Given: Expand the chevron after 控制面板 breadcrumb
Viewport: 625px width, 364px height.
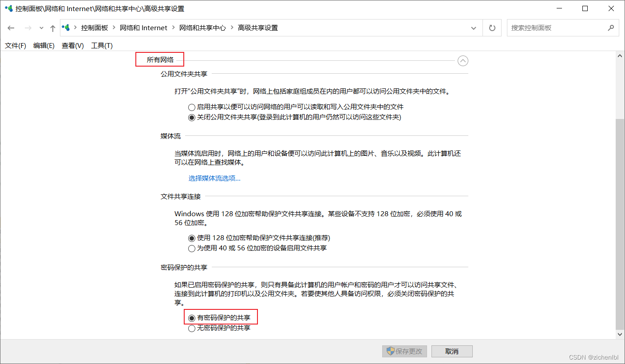Looking at the screenshot, I should (x=114, y=28).
